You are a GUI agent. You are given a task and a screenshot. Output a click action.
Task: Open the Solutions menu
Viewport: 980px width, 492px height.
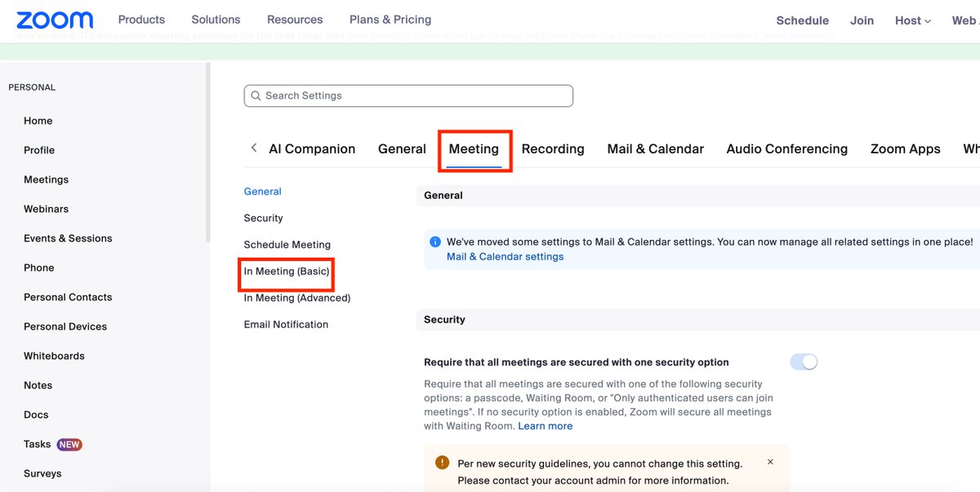[x=216, y=19]
